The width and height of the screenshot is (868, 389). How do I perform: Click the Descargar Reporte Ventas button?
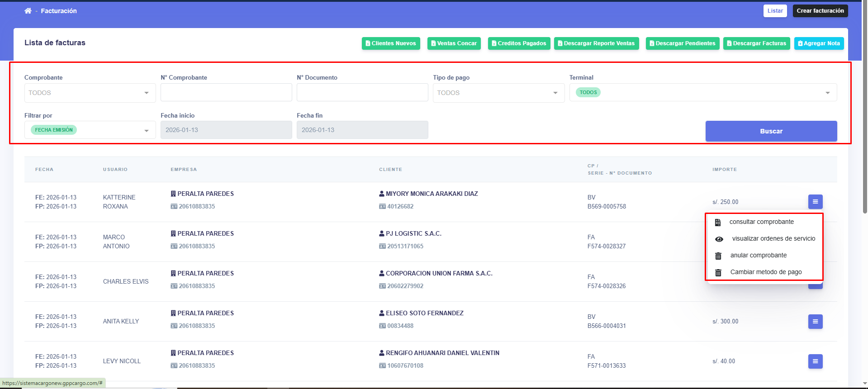596,43
